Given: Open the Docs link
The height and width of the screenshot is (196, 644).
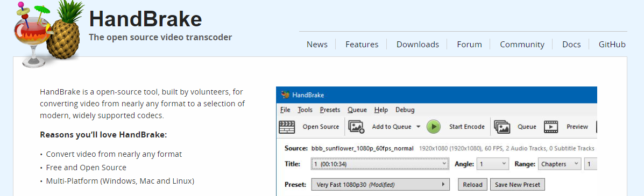Looking at the screenshot, I should click(x=571, y=44).
